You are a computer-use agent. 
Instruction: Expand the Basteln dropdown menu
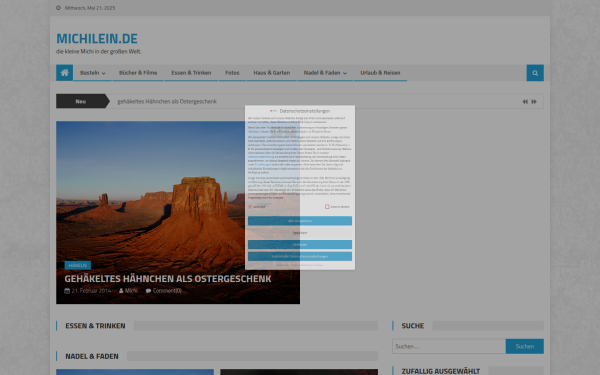tap(93, 73)
